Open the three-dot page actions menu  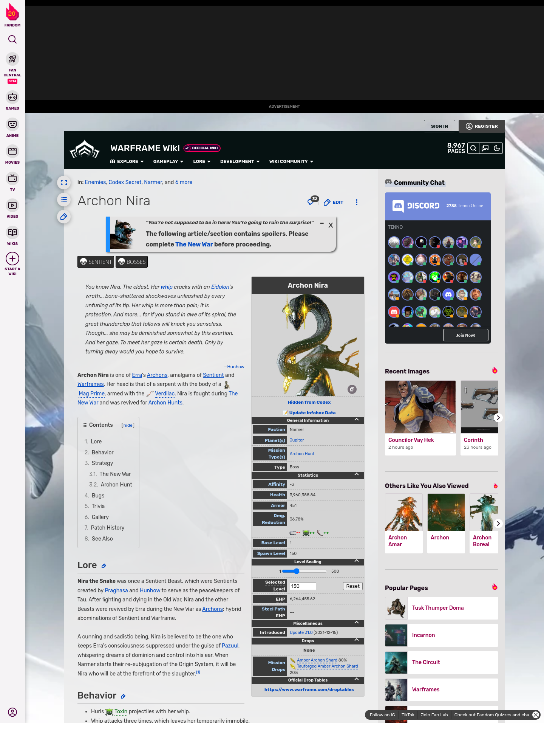pyautogui.click(x=357, y=202)
